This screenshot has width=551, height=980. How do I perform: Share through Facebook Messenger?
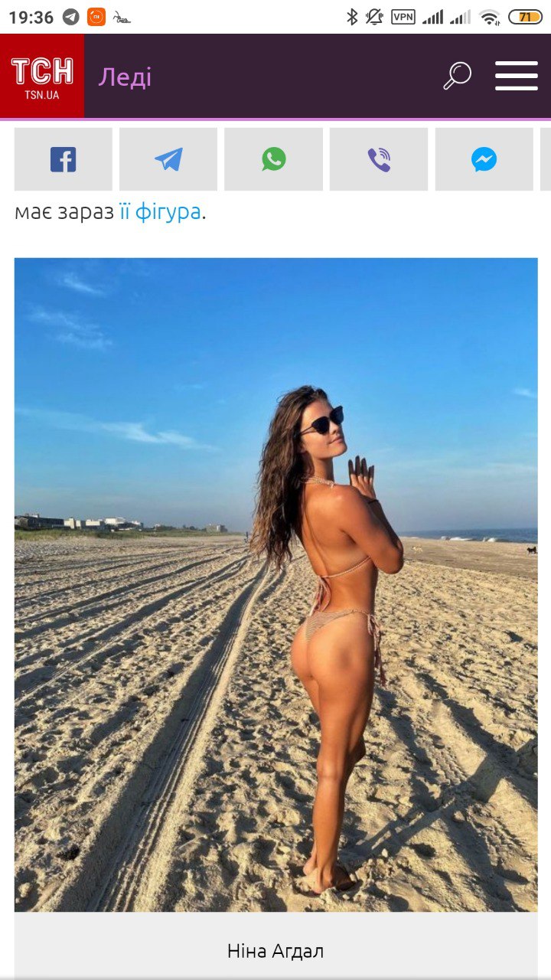click(x=484, y=159)
